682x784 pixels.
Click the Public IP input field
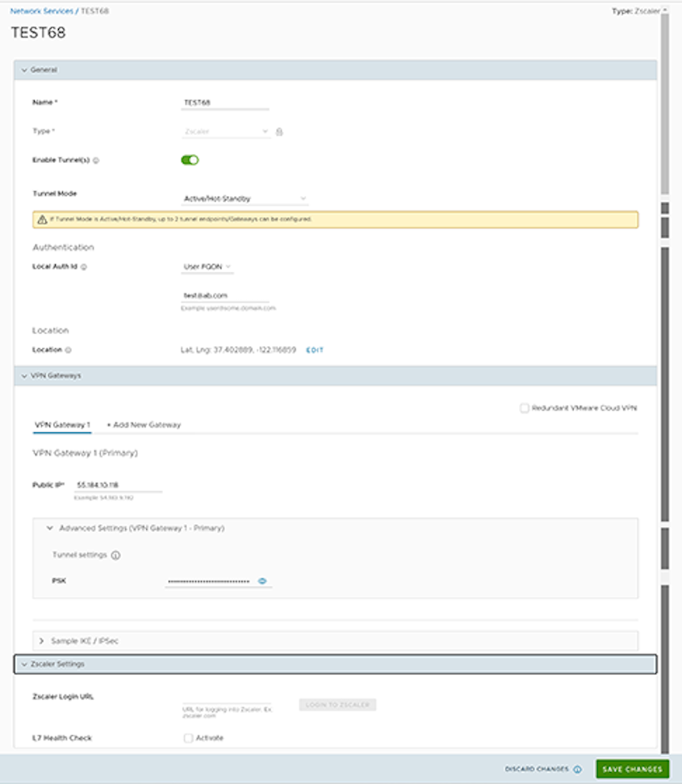[118, 486]
